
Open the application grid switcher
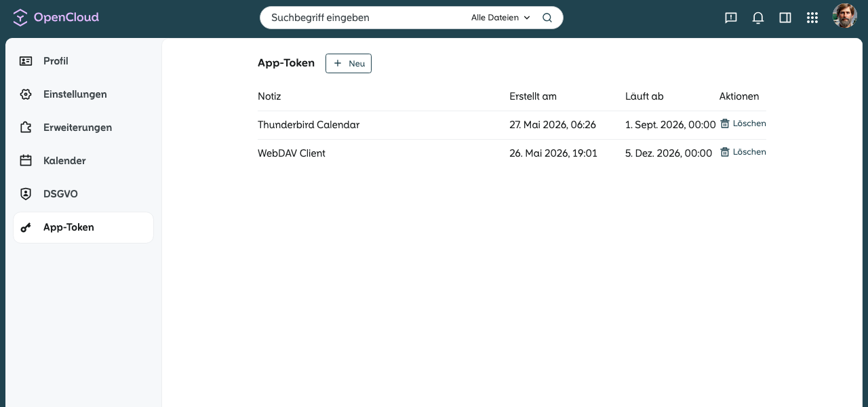(812, 18)
